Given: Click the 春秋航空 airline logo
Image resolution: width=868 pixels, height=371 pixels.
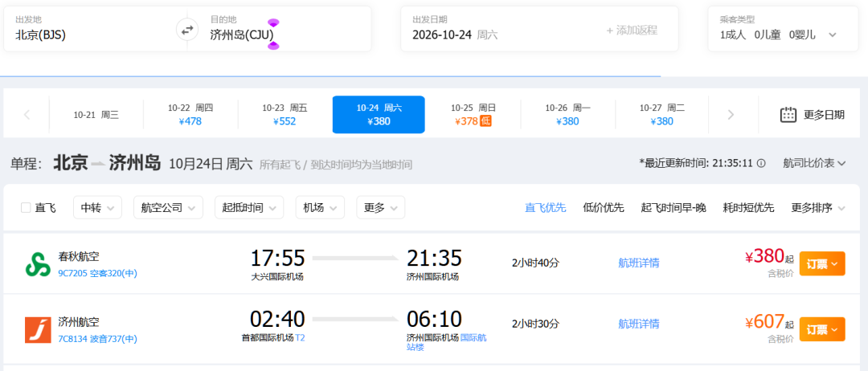Looking at the screenshot, I should pyautogui.click(x=38, y=263).
